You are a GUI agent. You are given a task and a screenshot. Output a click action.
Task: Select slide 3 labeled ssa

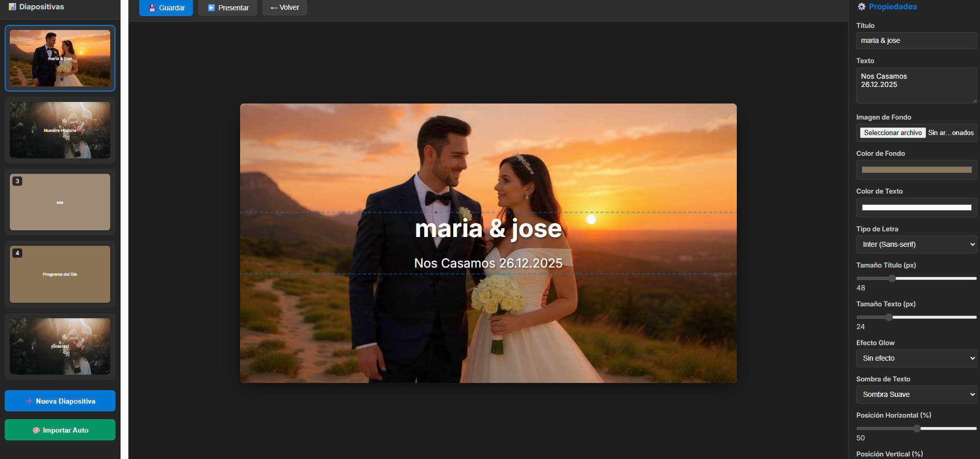coord(60,202)
